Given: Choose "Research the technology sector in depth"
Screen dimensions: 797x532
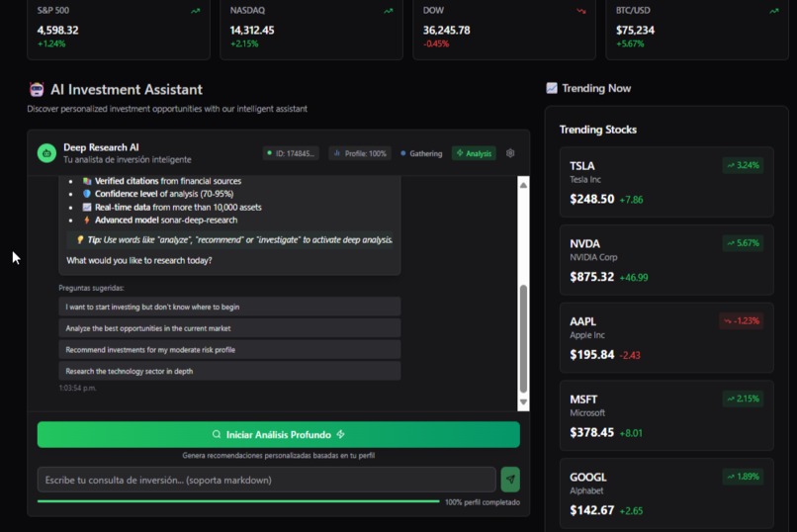Looking at the screenshot, I should (229, 371).
